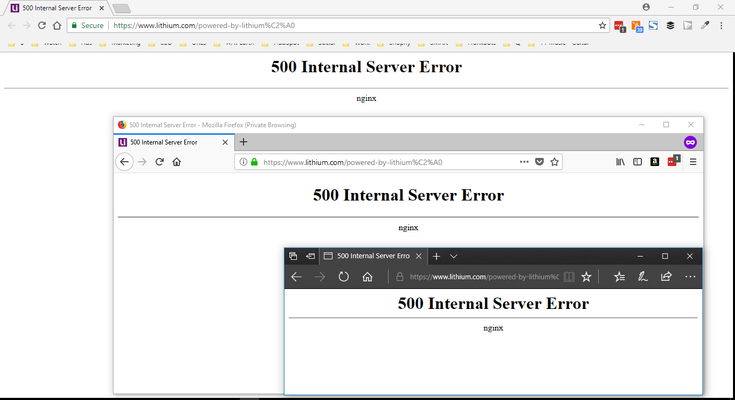
Task: Add web notes with Edge's pen icon
Action: tap(643, 277)
